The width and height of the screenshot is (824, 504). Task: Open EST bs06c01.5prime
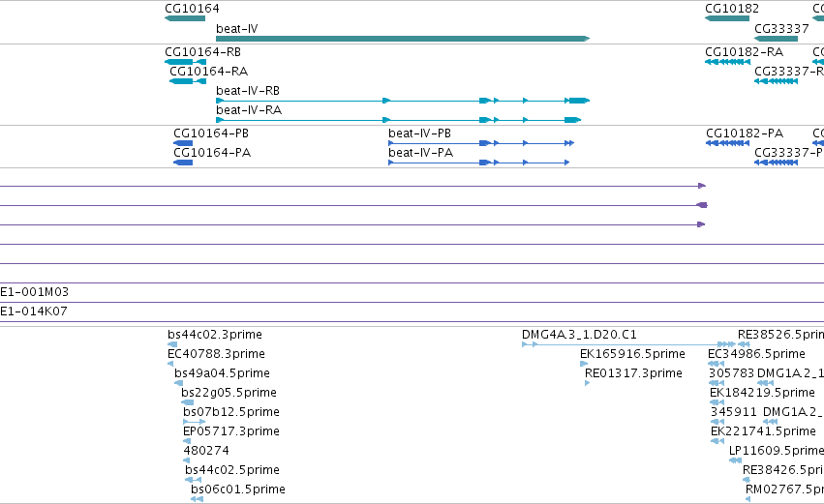click(238, 489)
